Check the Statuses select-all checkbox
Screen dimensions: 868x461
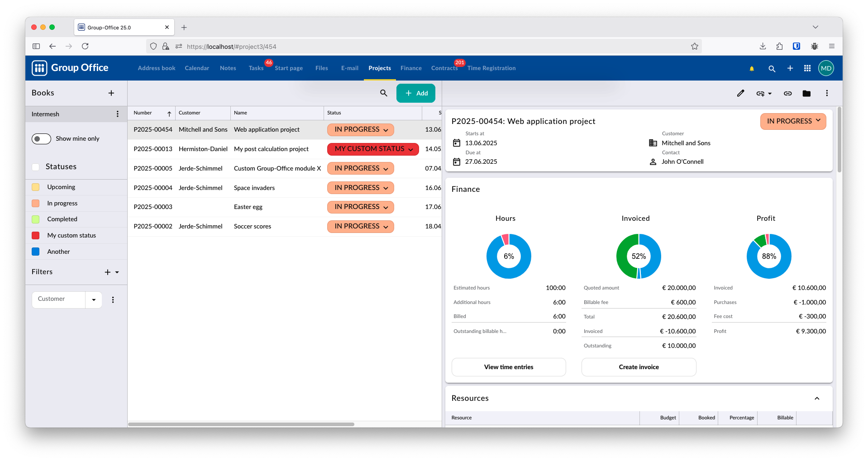(x=36, y=167)
